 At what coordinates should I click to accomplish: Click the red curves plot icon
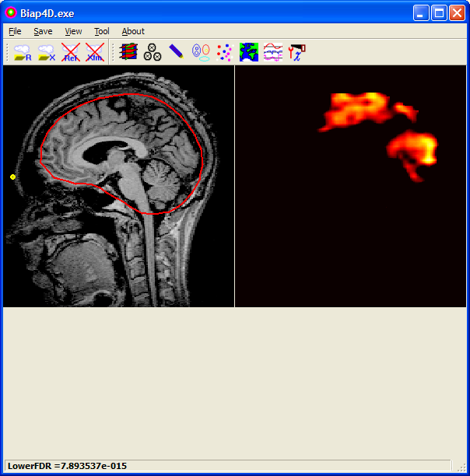(x=273, y=52)
